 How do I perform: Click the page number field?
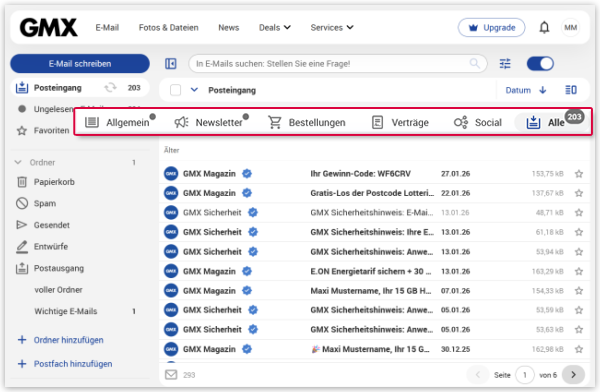click(x=525, y=375)
